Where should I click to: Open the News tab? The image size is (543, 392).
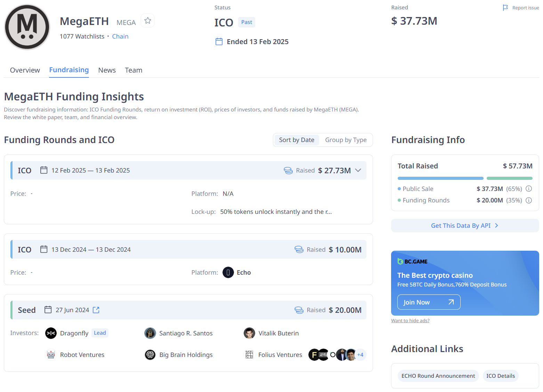click(107, 70)
